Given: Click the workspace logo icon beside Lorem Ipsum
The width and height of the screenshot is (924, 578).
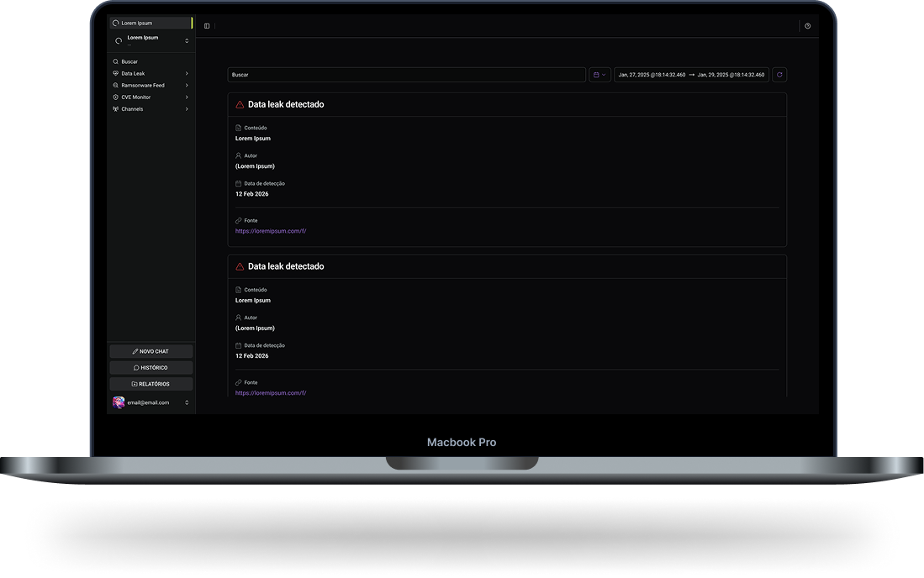Looking at the screenshot, I should tap(119, 40).
